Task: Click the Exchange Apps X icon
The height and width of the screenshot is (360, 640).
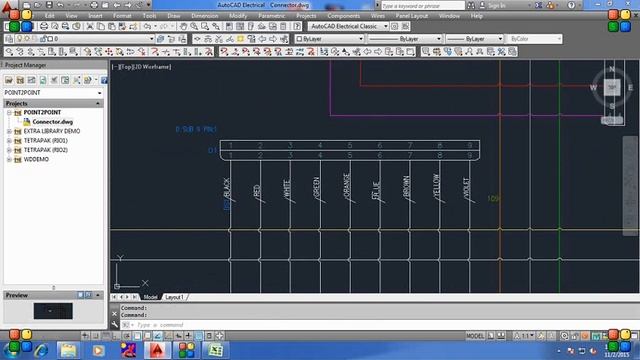Action: [539, 5]
